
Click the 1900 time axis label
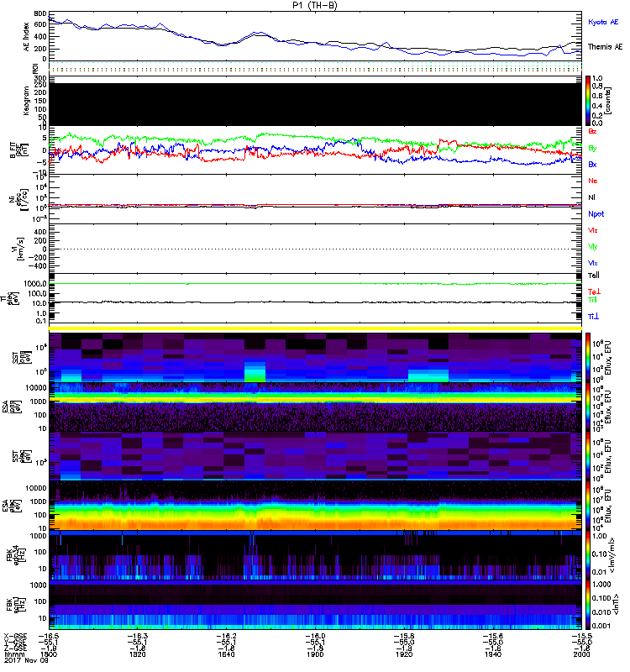(x=316, y=655)
